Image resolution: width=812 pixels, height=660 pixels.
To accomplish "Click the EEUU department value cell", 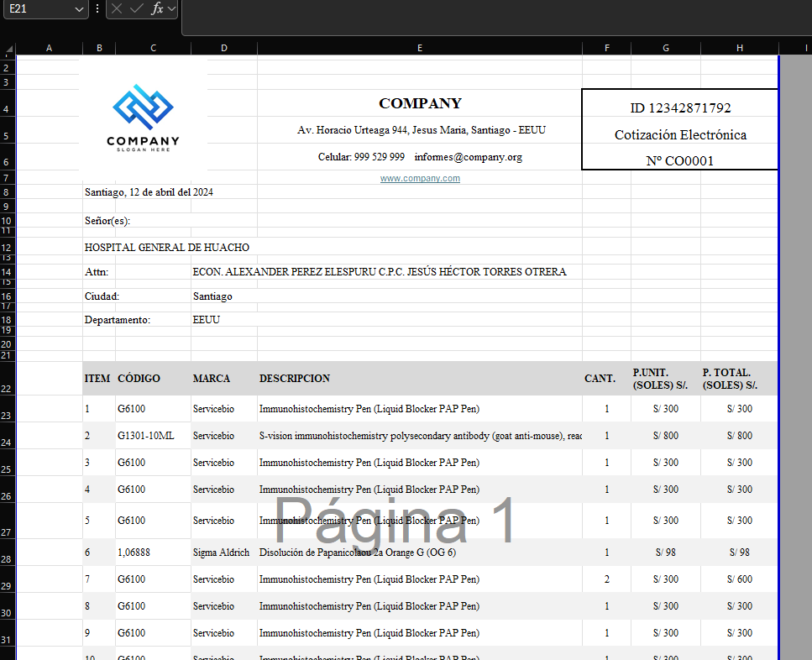I will 207,320.
